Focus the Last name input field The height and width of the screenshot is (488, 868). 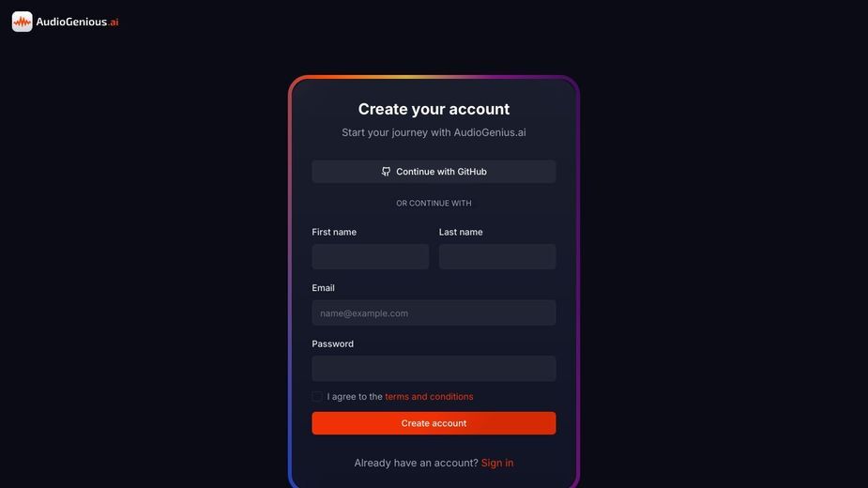(497, 256)
